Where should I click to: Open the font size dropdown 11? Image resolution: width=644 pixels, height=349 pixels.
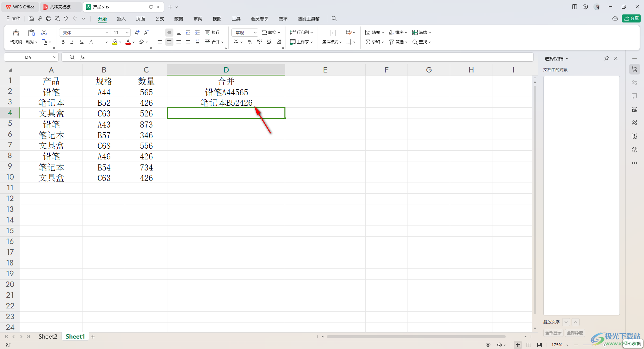coord(127,33)
